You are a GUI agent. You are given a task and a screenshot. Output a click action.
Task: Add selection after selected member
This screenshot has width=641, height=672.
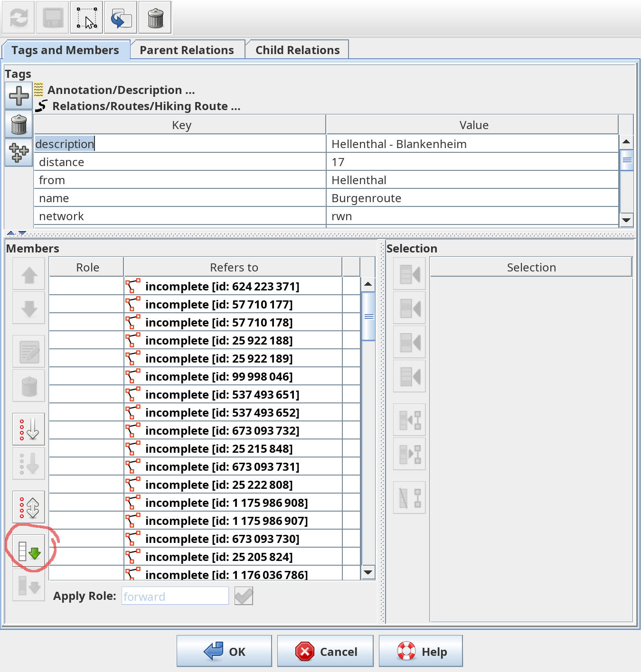tap(410, 342)
